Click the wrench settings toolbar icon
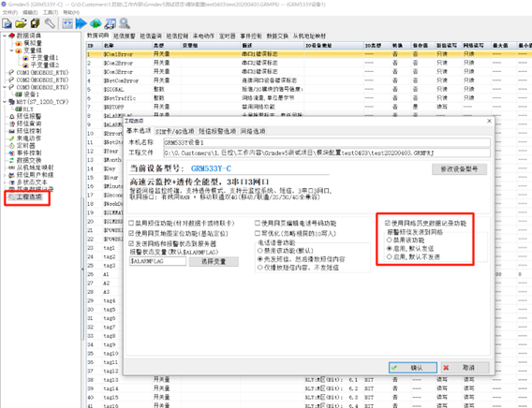 [x=50, y=23]
